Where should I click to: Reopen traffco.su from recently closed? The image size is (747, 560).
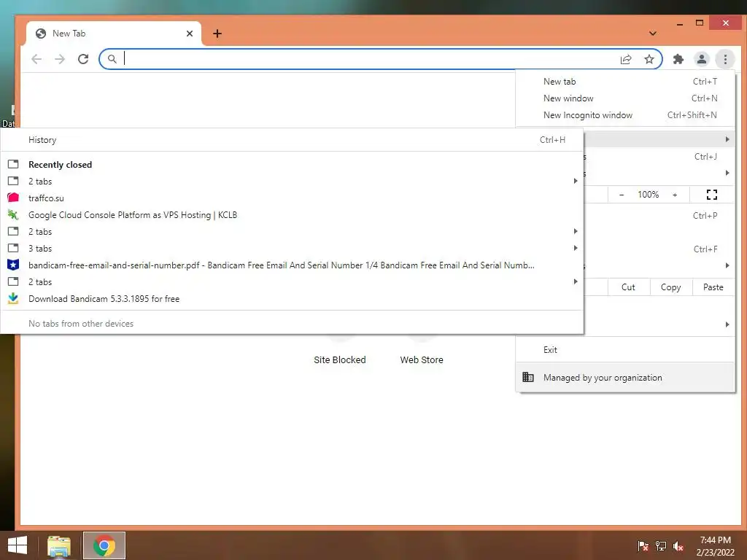[292, 198]
